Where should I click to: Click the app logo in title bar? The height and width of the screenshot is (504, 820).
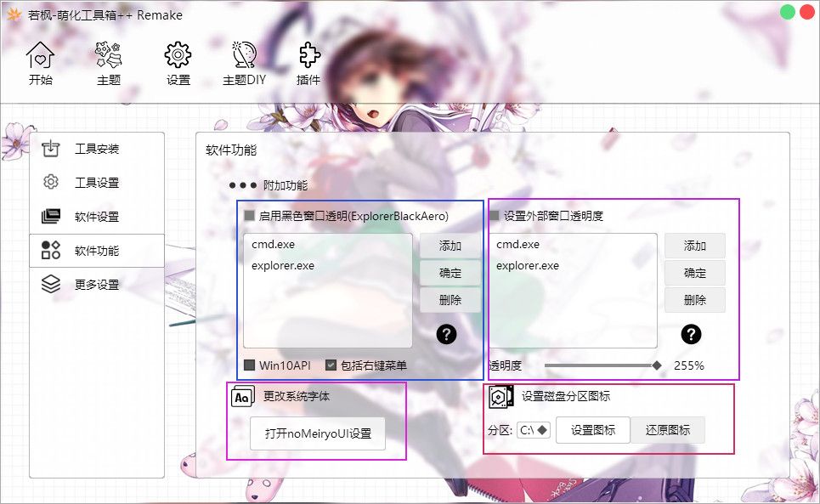pyautogui.click(x=14, y=14)
